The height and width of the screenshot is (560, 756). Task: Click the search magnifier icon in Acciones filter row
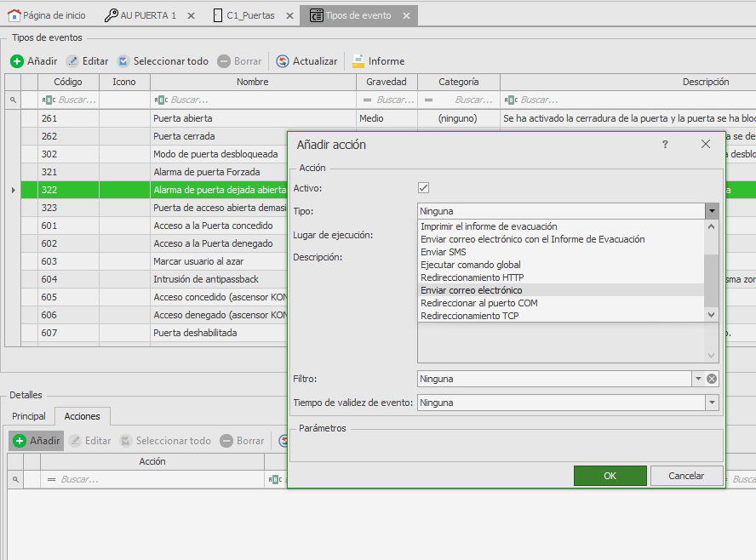[15, 479]
